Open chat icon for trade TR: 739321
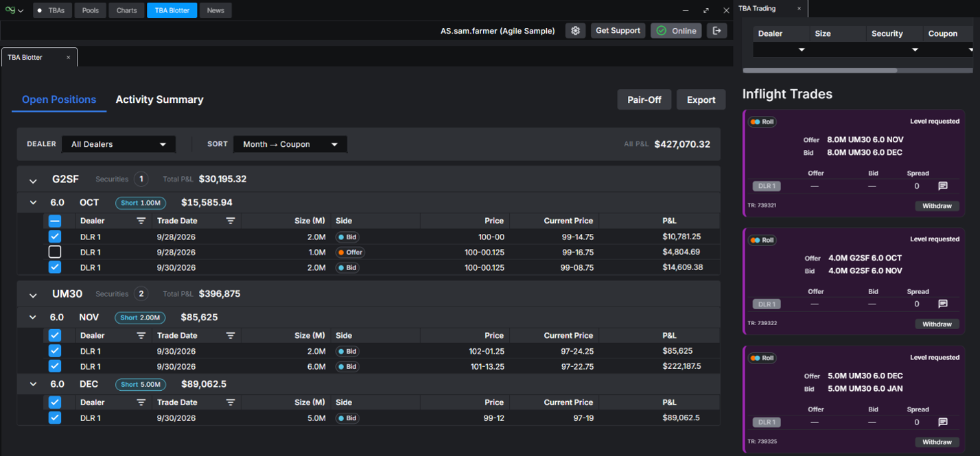980x456 pixels. (x=943, y=186)
